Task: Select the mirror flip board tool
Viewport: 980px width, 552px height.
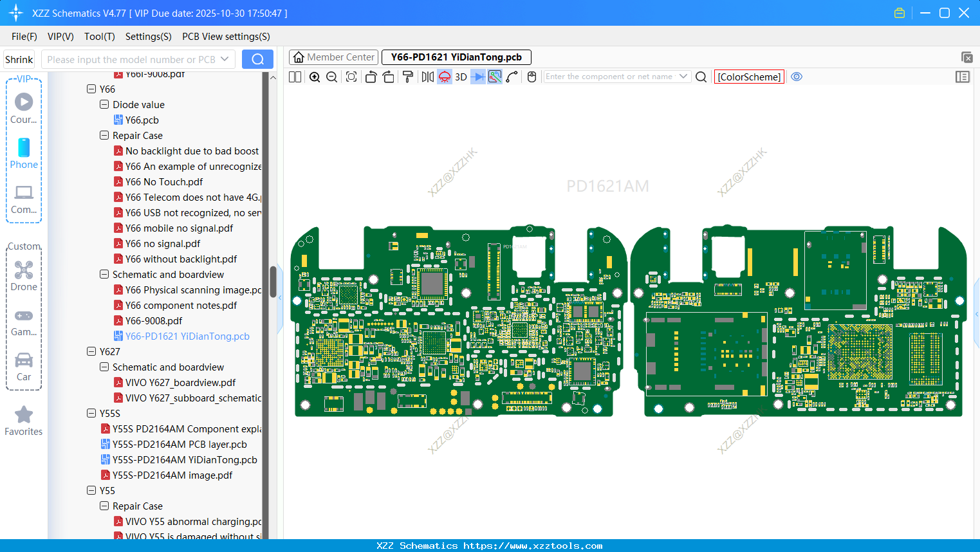Action: click(x=428, y=77)
